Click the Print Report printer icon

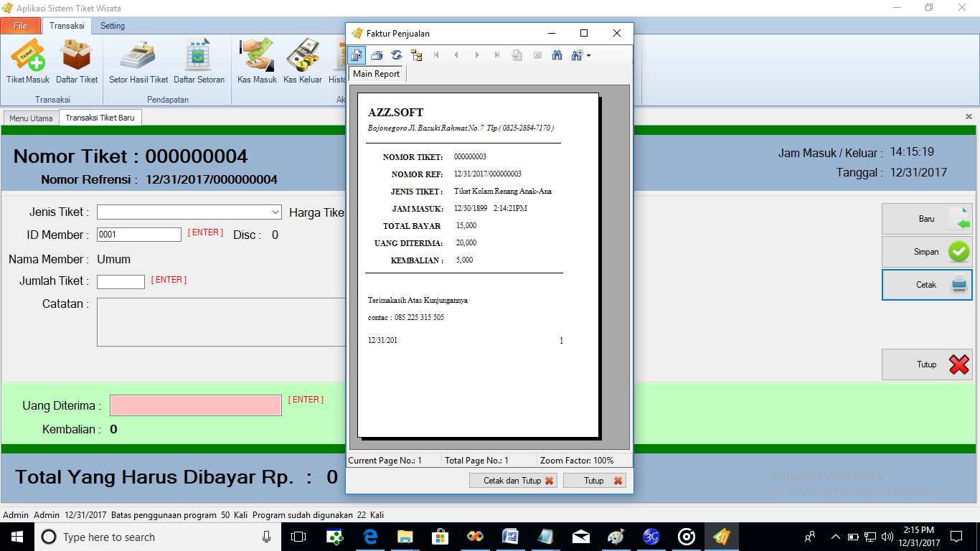[x=377, y=55]
